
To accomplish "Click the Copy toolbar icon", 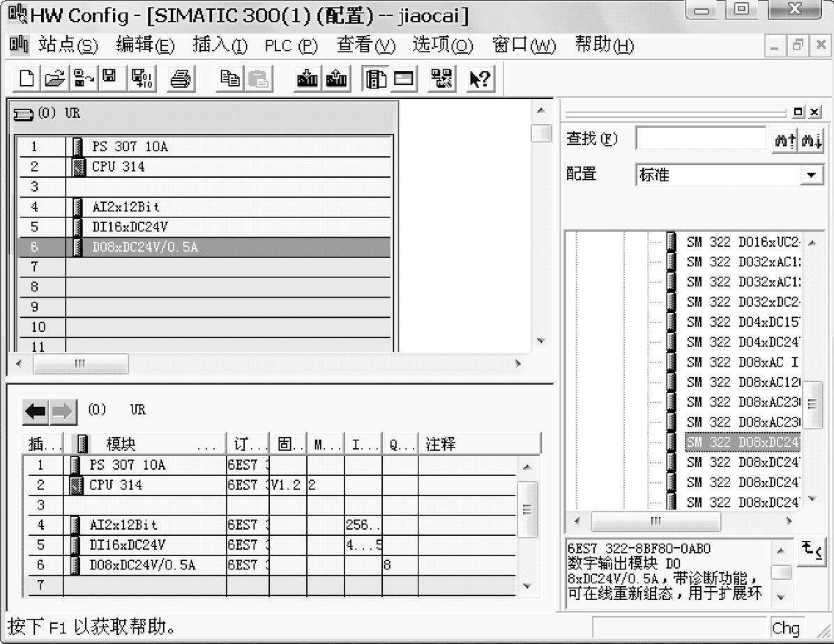I will 230,78.
